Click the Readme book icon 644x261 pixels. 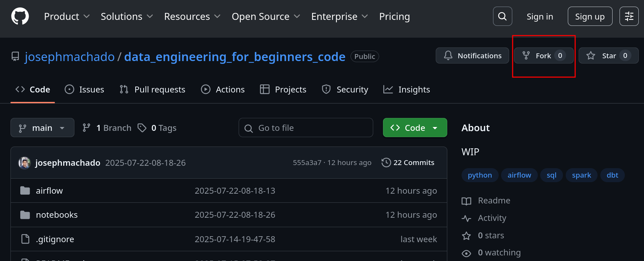[x=466, y=201]
